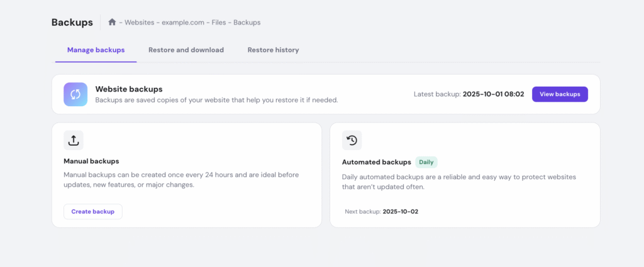This screenshot has width=644, height=267.
Task: Click the Backups breadcrumb item
Action: pos(247,22)
